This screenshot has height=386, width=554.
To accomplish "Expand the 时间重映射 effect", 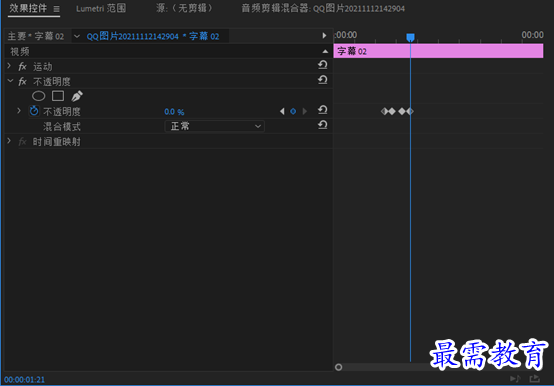I will [9, 141].
